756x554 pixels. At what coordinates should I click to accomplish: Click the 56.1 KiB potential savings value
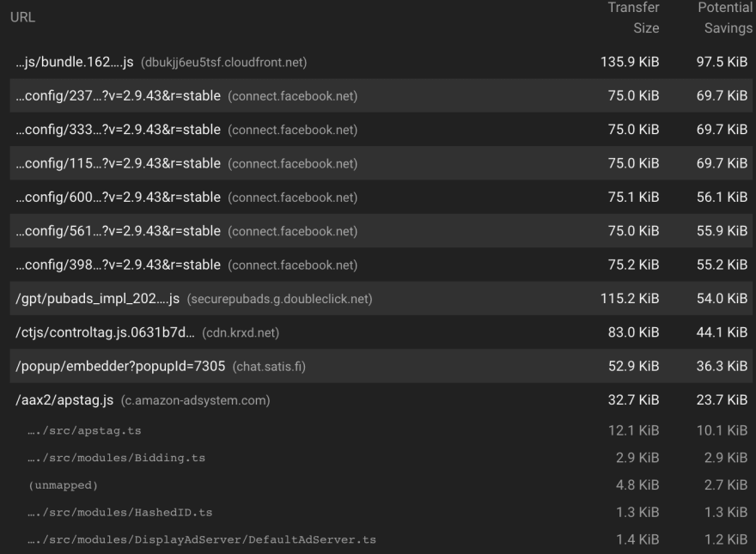(x=722, y=198)
